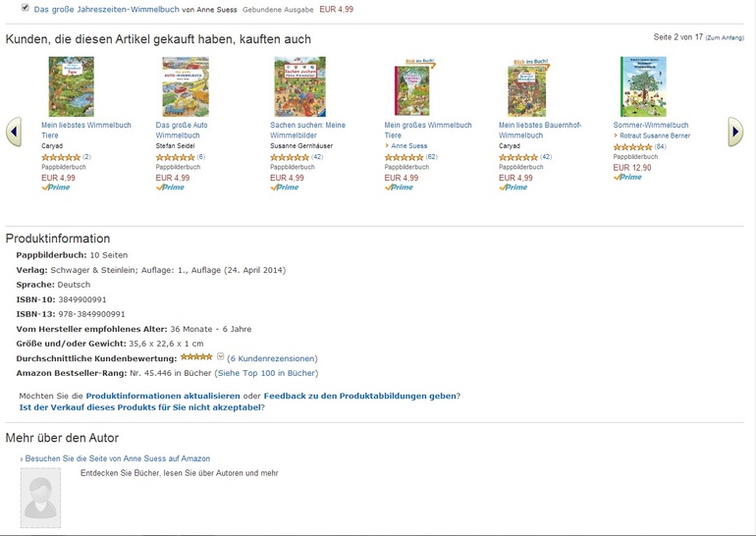Visit Anne Suess author page on Amazon
Viewport: 756px width, 536px height.
click(117, 458)
